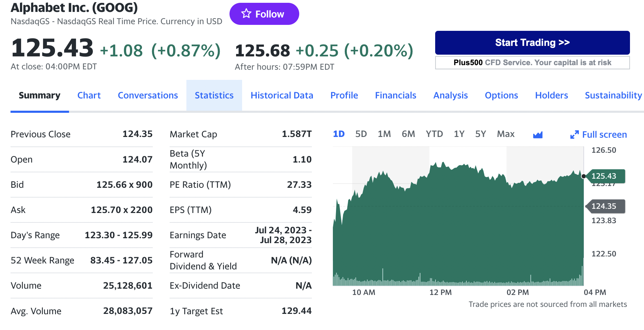Open Plus500 CFD Service disclaimer banner
The width and height of the screenshot is (644, 330).
(532, 63)
